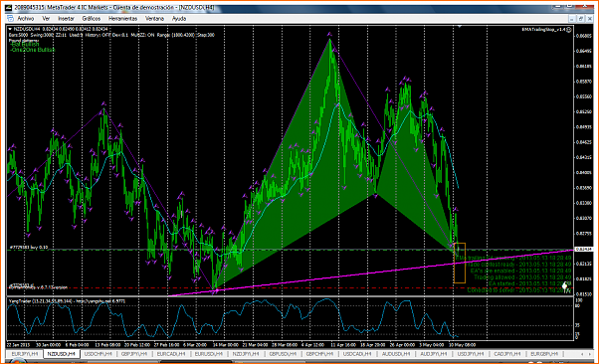Click the MetaTrader application icon in title bar
Image resolution: width=599 pixels, height=364 pixels.
[8, 7]
